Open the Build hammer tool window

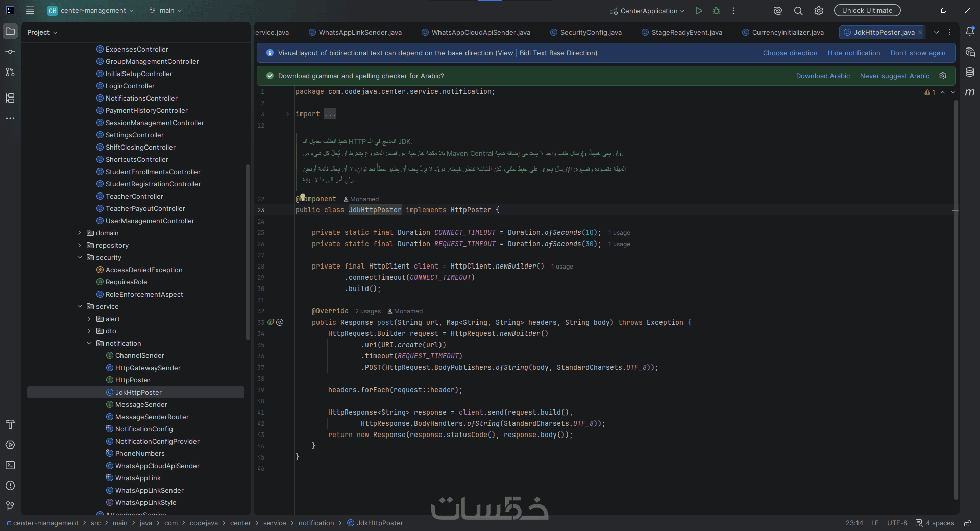point(10,424)
